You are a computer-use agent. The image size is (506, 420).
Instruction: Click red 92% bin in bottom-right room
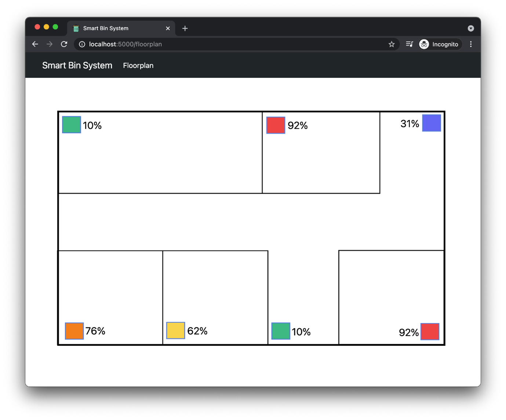(x=430, y=332)
